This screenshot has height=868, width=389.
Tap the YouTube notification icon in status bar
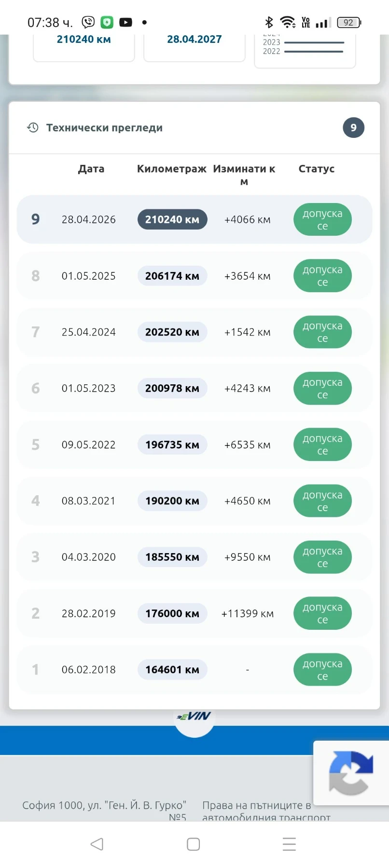[x=125, y=22]
